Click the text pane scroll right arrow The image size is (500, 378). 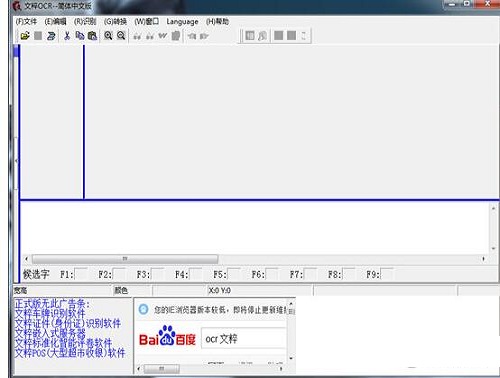click(x=484, y=259)
